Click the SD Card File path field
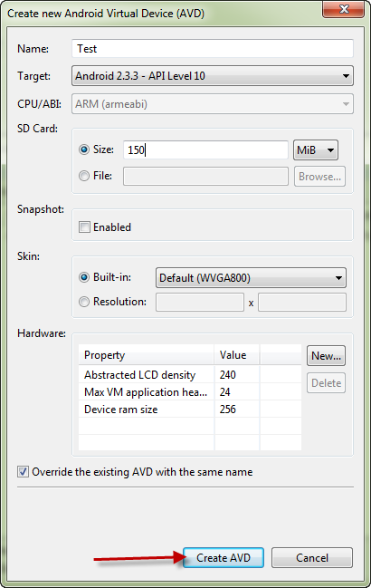 pos(205,177)
